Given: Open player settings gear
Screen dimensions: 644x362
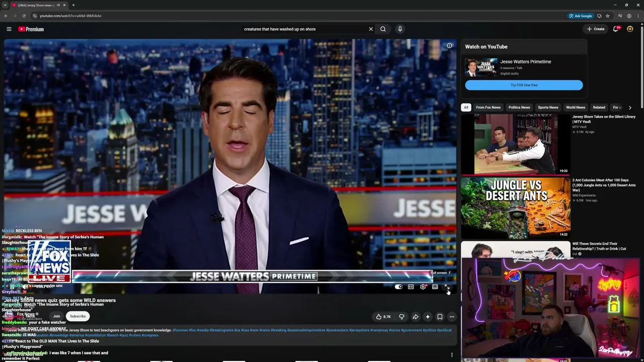Looking at the screenshot, I should tap(423, 287).
